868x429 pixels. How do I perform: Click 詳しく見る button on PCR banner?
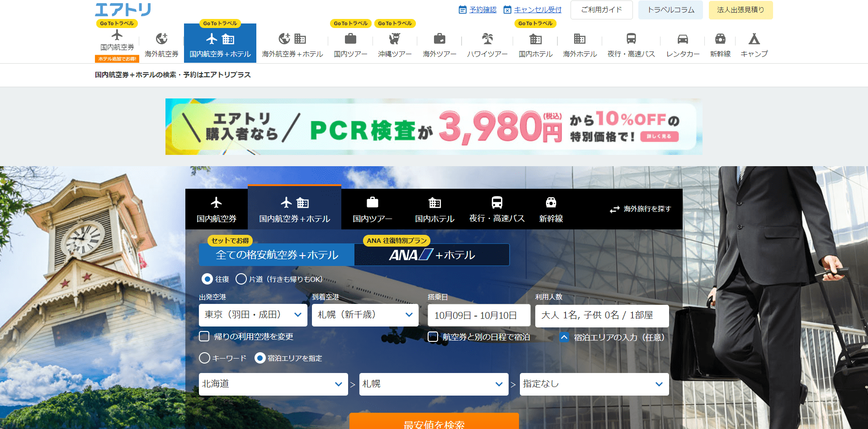pyautogui.click(x=659, y=136)
